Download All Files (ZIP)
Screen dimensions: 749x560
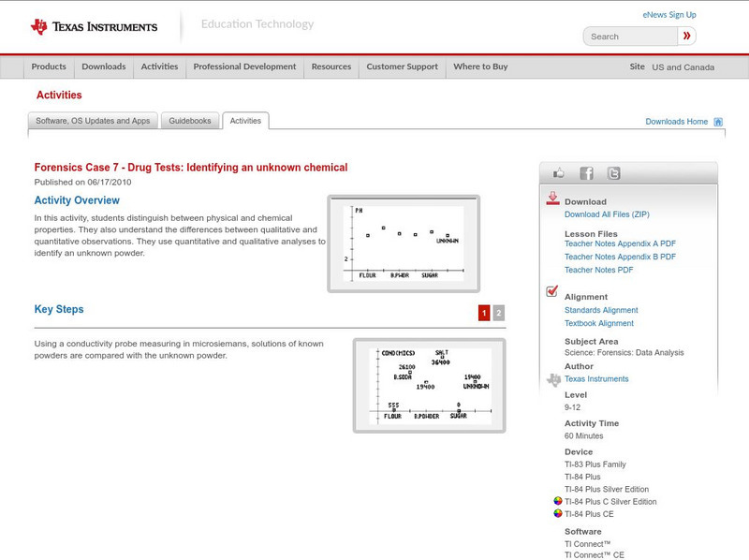[607, 214]
